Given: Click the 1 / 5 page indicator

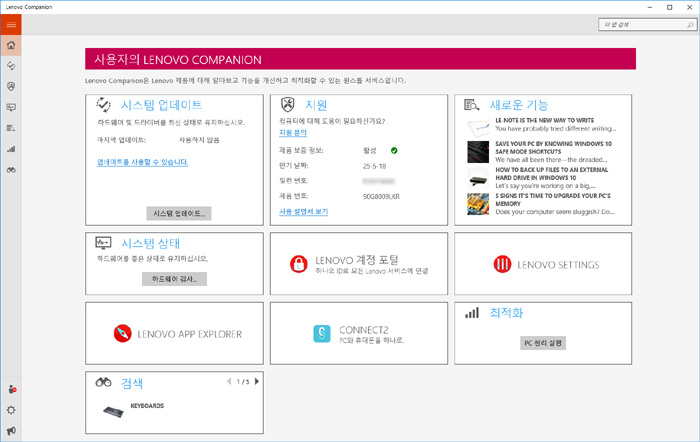Looking at the screenshot, I should click(243, 382).
